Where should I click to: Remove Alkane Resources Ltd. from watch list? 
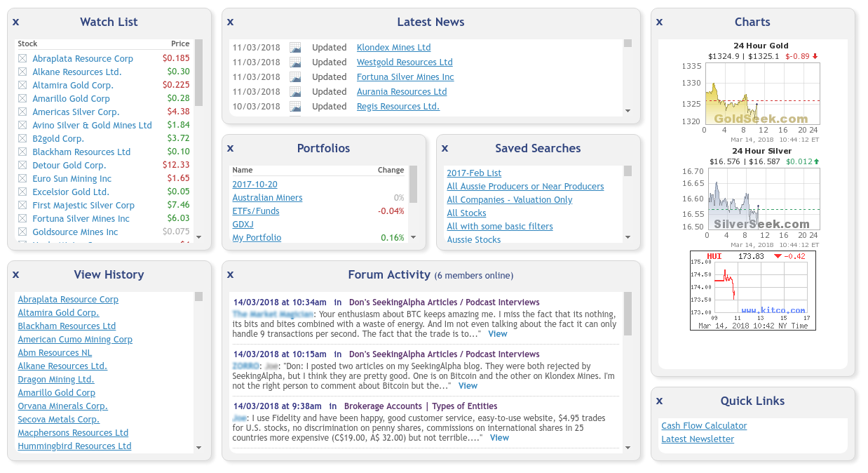click(x=22, y=72)
